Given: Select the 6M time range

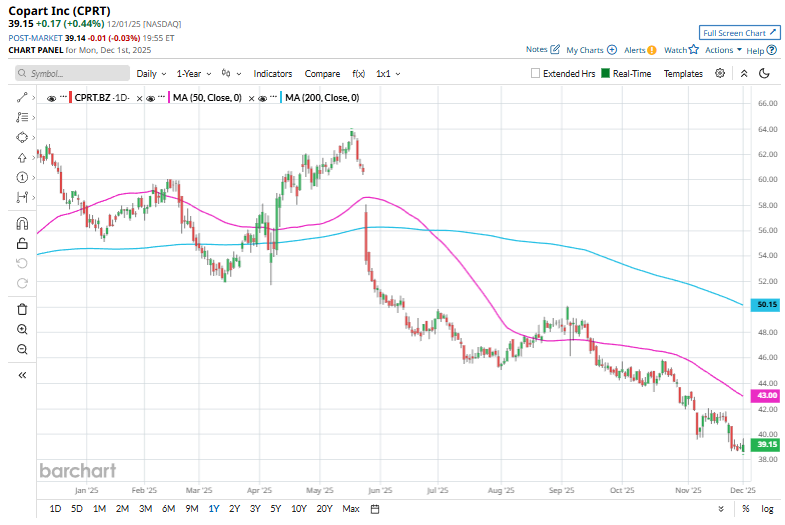Looking at the screenshot, I should (x=167, y=509).
